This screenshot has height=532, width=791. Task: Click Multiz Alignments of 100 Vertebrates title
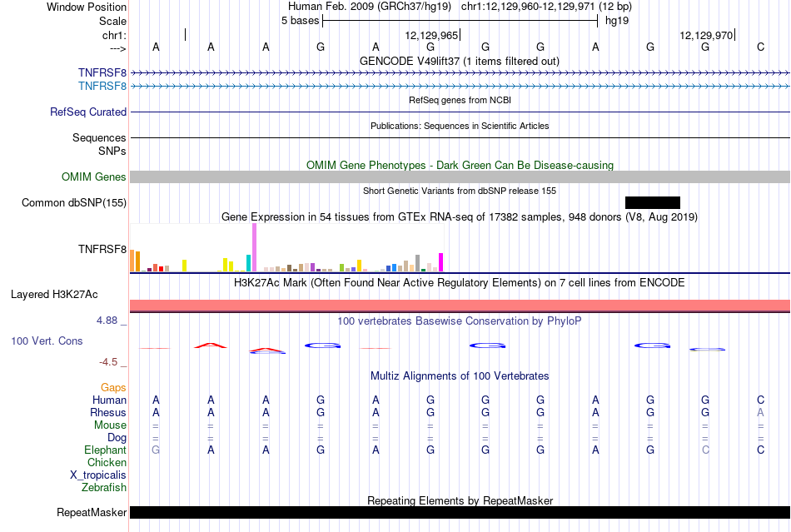(460, 375)
